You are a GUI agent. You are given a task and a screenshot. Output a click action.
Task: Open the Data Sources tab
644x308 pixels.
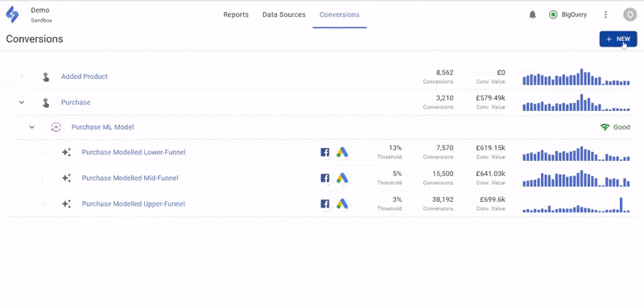[x=284, y=14]
